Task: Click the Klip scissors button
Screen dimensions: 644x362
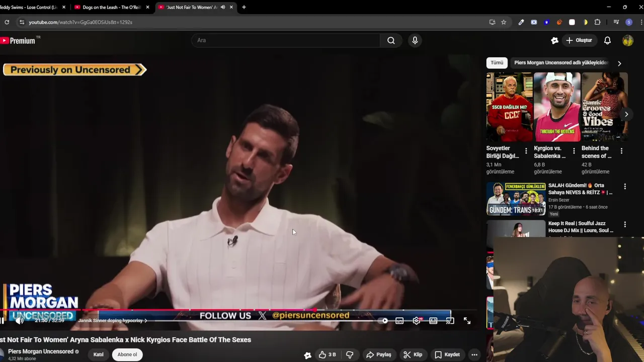Action: [x=413, y=354]
